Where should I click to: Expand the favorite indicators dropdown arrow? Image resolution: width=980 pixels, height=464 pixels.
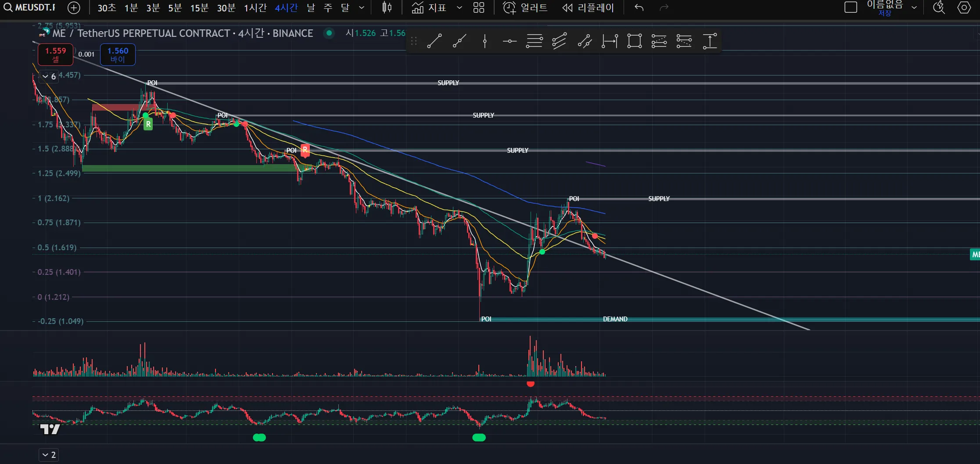pyautogui.click(x=459, y=8)
